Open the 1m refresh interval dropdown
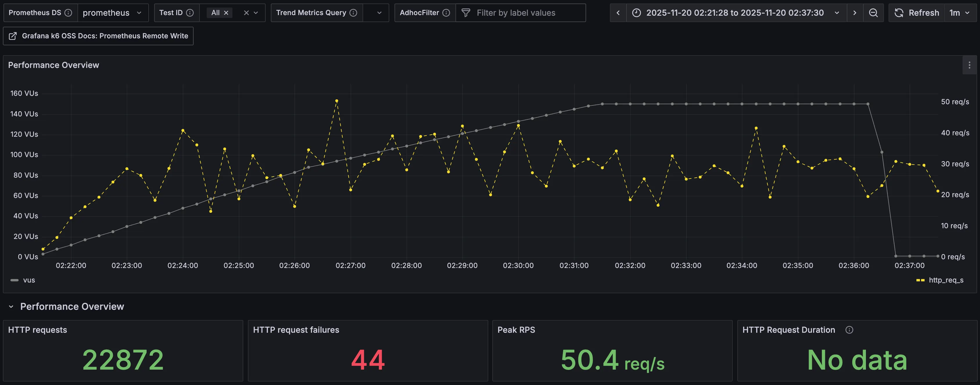The image size is (980, 385). (959, 13)
